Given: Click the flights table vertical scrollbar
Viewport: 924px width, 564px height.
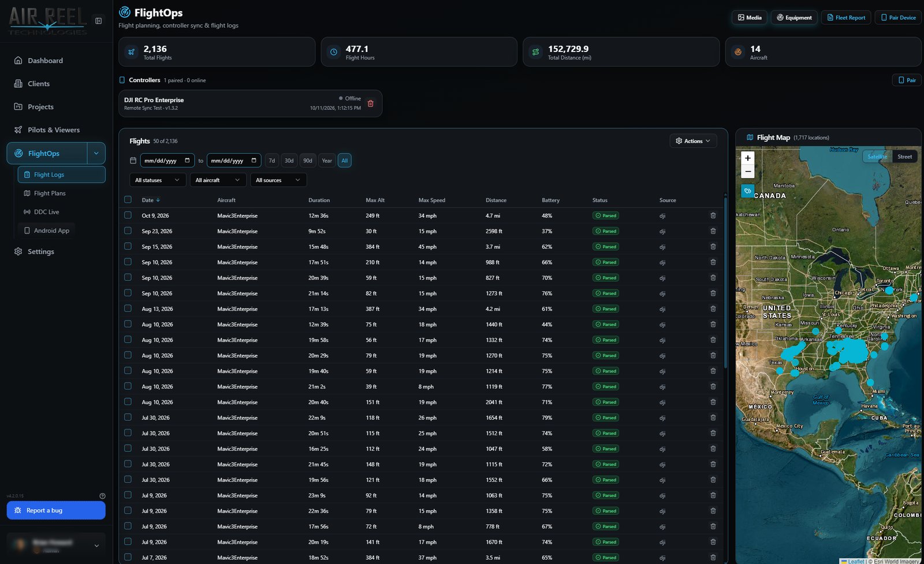Looking at the screenshot, I should point(725,283).
